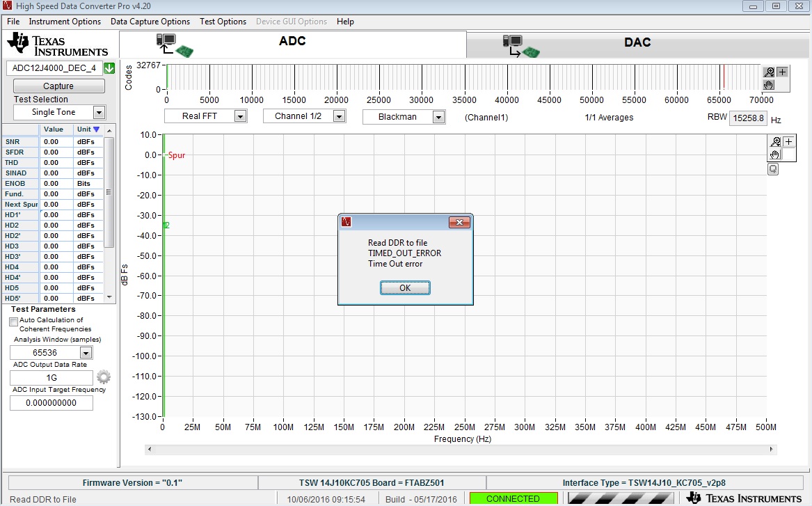
Task: Click the SNR row value
Action: click(x=56, y=141)
